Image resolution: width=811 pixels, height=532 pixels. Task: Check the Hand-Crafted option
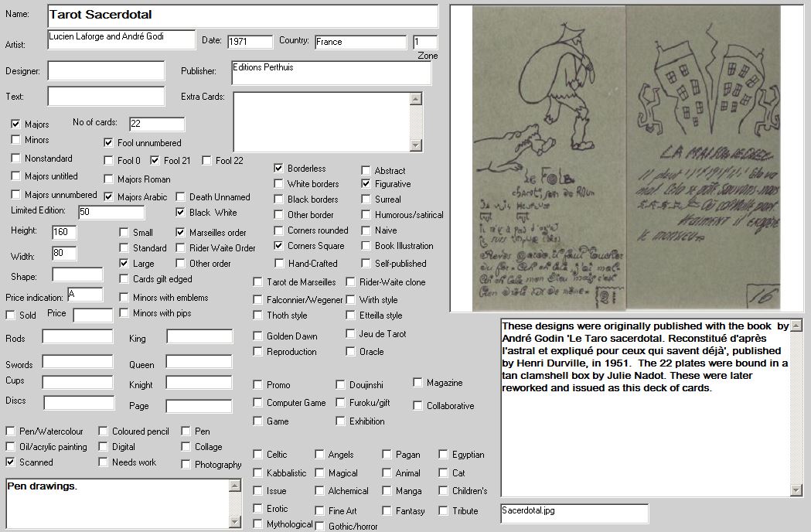(x=279, y=264)
